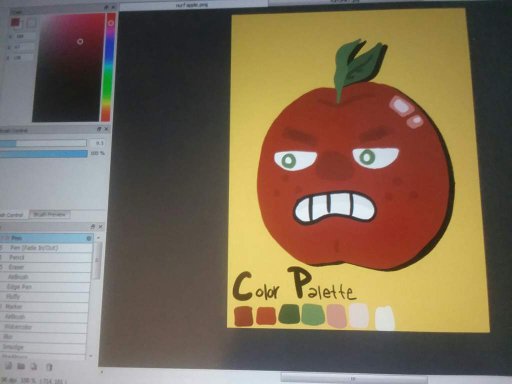Float the Color panel with the undock icon
Viewport: 512px width, 384px height.
click(x=106, y=7)
